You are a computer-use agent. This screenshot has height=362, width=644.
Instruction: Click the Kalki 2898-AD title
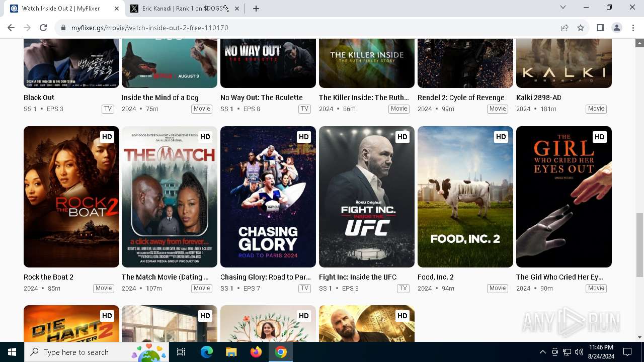(539, 98)
